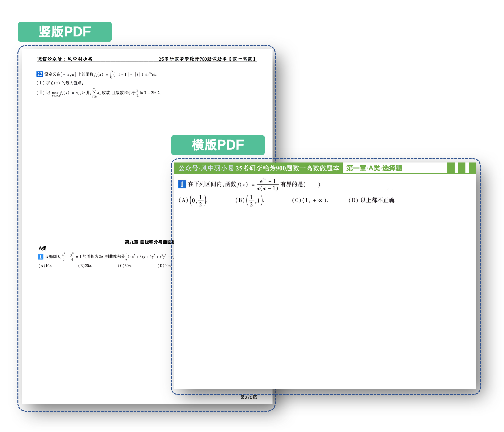The image size is (504, 432).
Task: Click the green 横版PDF label
Action: (x=218, y=145)
